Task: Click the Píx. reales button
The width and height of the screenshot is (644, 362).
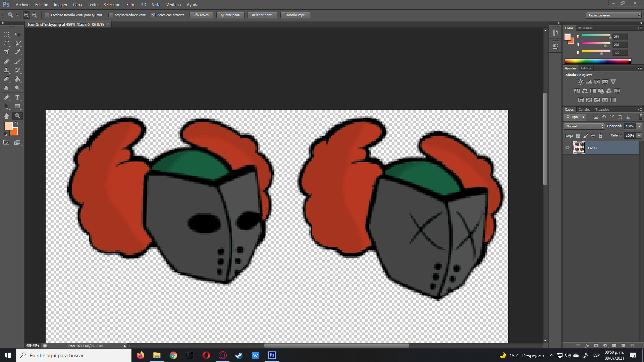Action: tap(201, 15)
